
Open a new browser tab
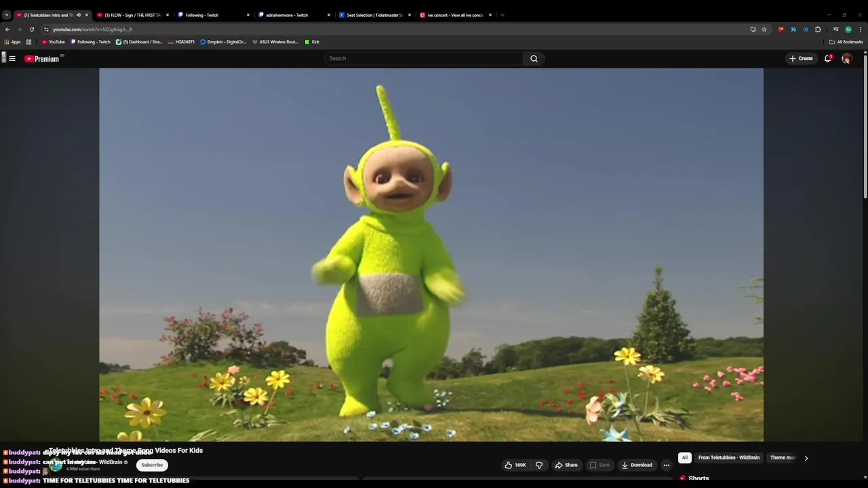pos(502,15)
